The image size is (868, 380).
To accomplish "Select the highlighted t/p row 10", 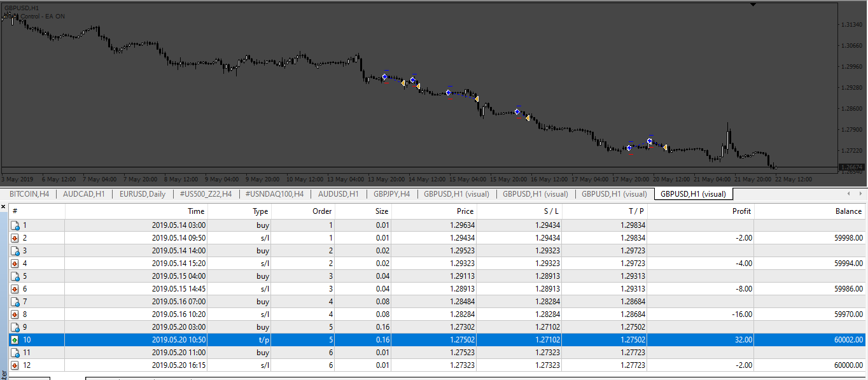I will coord(437,340).
